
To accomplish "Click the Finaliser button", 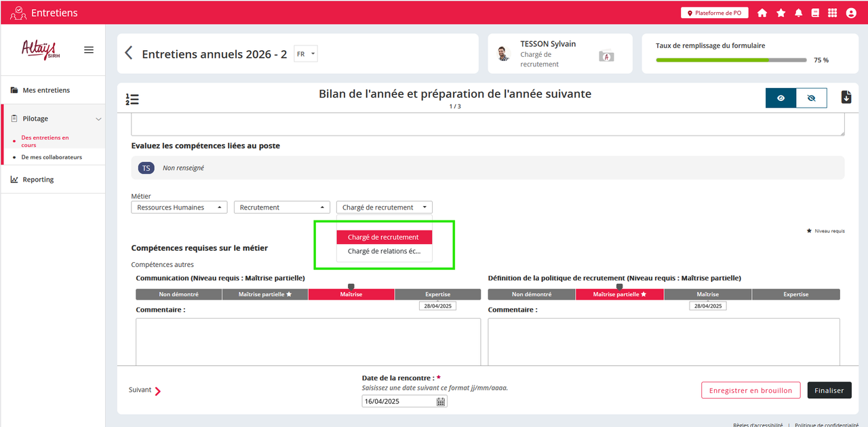I will point(829,390).
